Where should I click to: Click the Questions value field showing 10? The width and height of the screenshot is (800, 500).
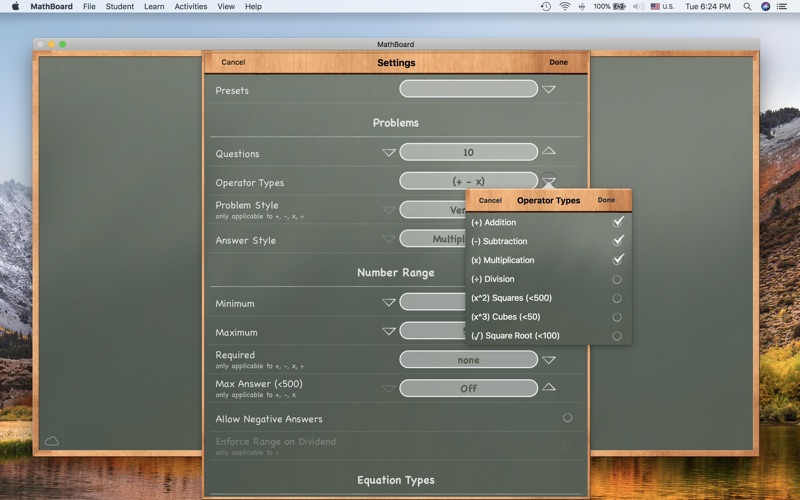click(x=468, y=152)
